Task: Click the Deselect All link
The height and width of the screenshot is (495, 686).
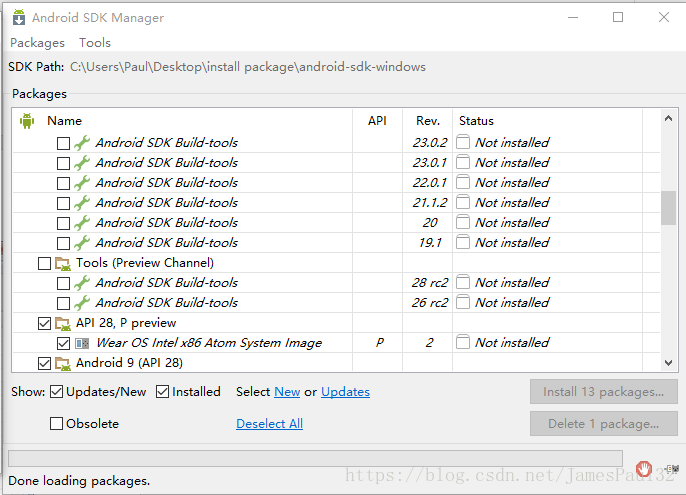Action: (x=270, y=424)
